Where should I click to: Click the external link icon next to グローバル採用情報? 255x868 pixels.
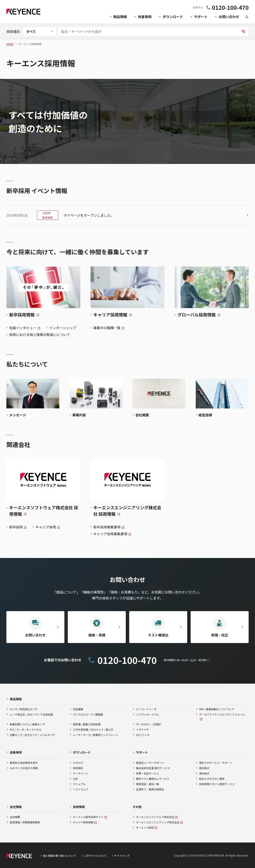pyautogui.click(x=219, y=315)
